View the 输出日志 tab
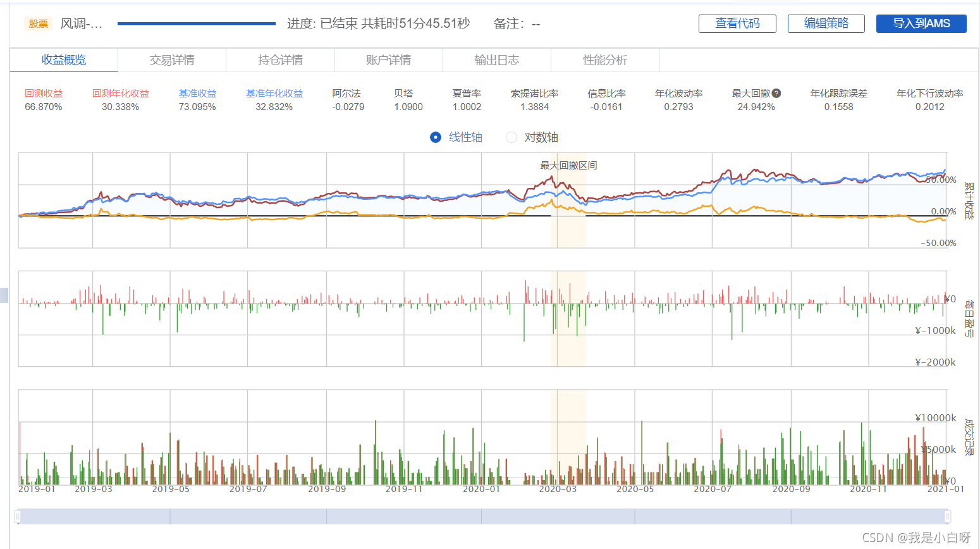 (x=497, y=60)
